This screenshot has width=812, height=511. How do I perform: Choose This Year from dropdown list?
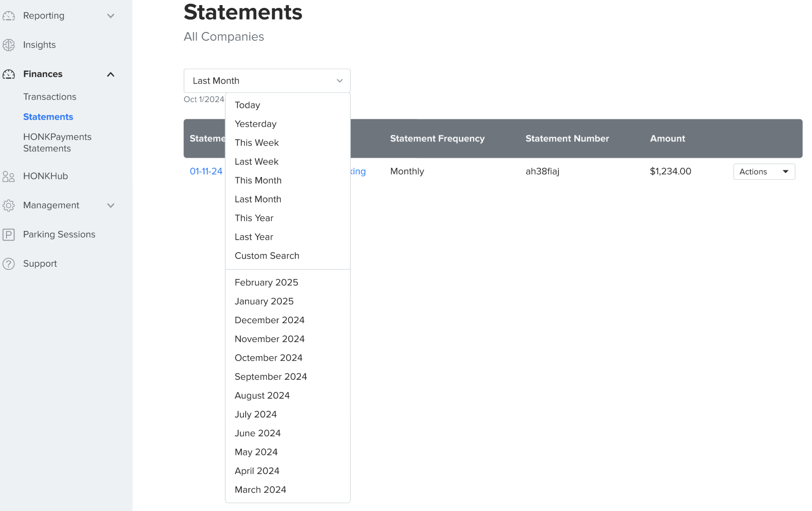254,218
